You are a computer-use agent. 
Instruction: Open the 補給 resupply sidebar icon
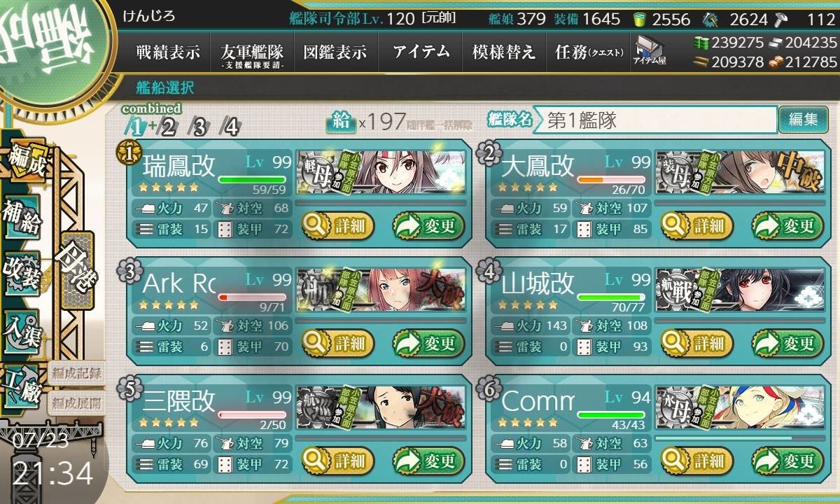pyautogui.click(x=22, y=218)
